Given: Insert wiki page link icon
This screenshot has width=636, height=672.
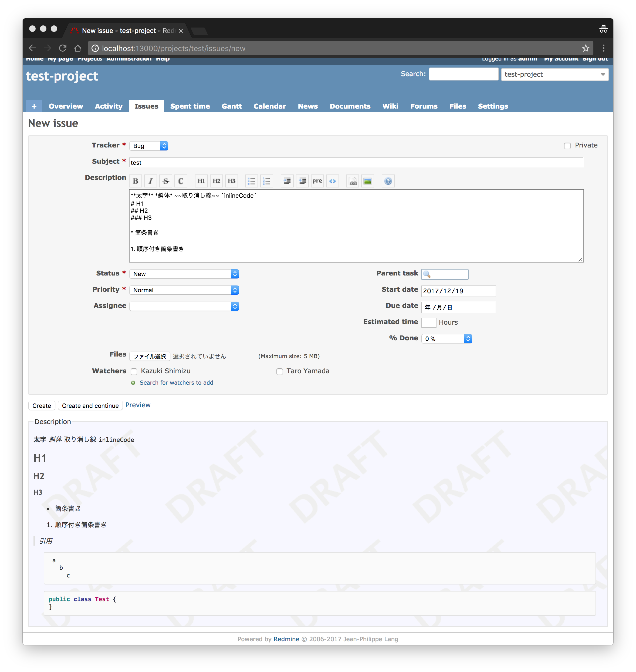Looking at the screenshot, I should (353, 181).
